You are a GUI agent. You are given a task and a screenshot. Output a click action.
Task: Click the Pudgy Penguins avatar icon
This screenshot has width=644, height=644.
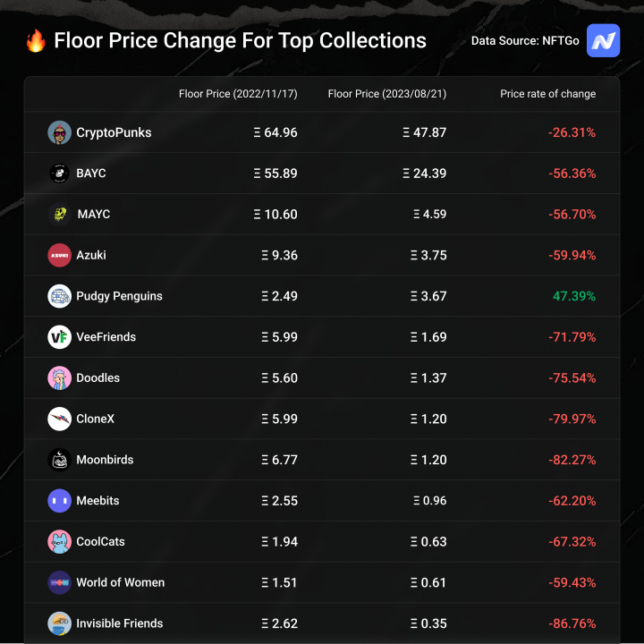60,296
